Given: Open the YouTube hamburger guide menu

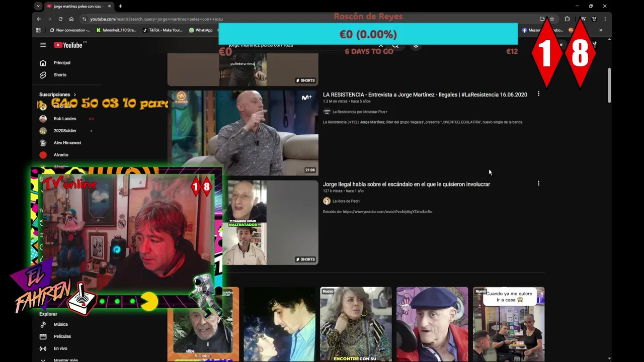Looking at the screenshot, I should (x=43, y=45).
